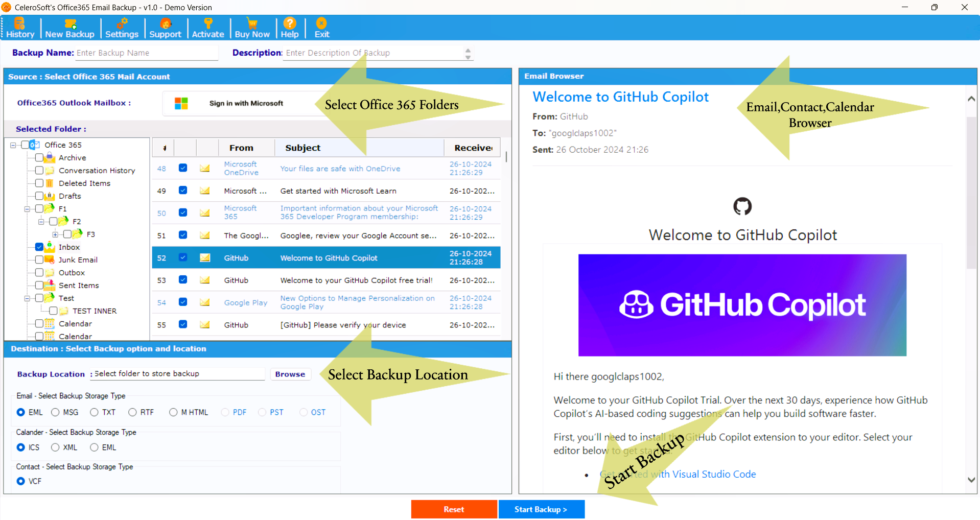Collapse the F1 folder node
This screenshot has width=980, height=520.
[27, 208]
